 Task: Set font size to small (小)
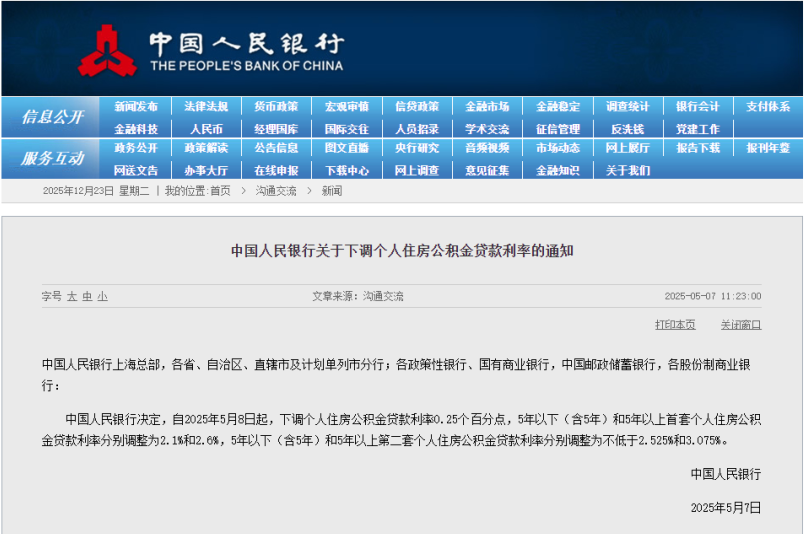(102, 297)
